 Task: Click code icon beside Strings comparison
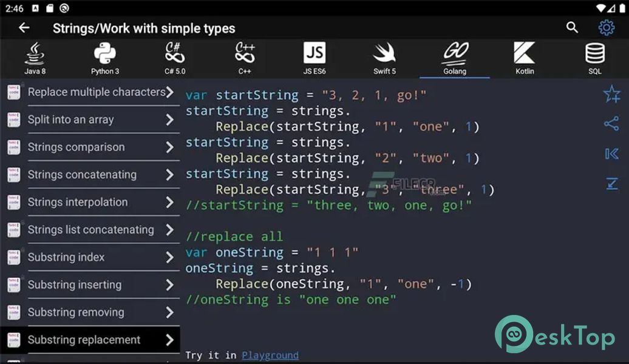click(13, 147)
